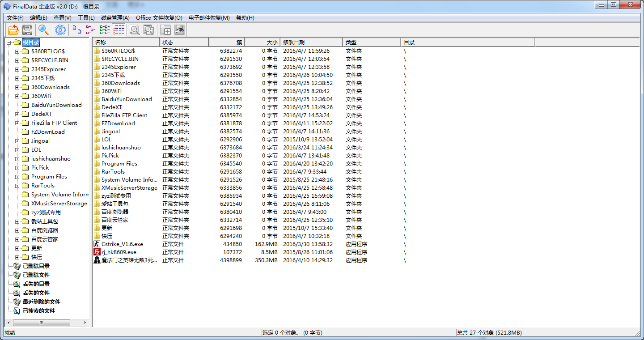Click the eye preview toolbar icon
644x340 pixels.
179,30
